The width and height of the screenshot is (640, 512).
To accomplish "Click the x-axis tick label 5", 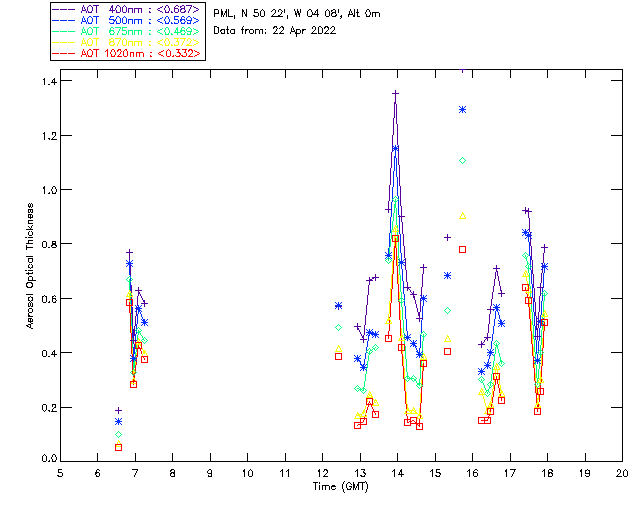I will (x=61, y=473).
